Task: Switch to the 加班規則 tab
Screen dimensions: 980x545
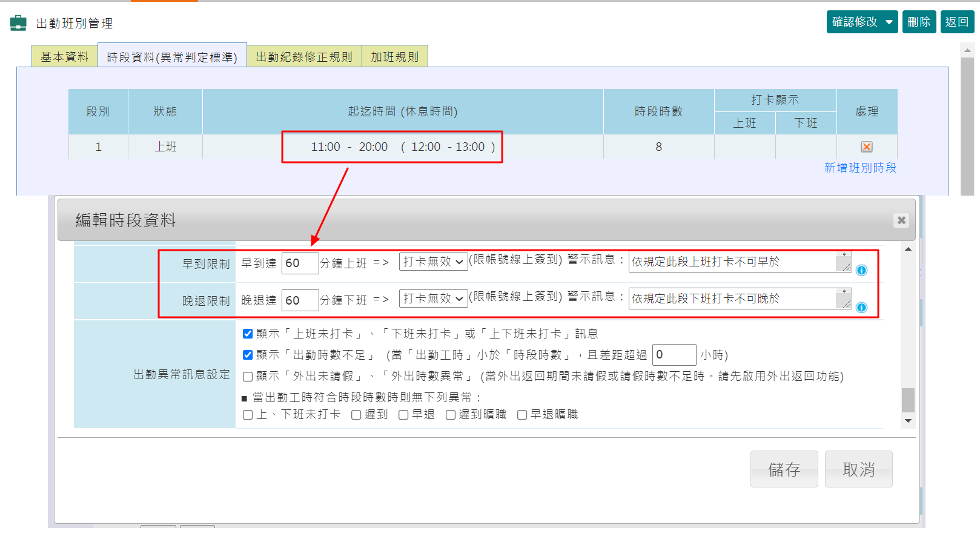Action: click(x=394, y=56)
